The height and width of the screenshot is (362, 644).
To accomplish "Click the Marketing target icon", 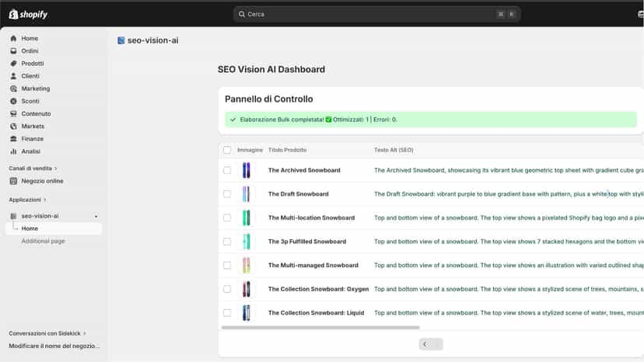I will point(13,89).
